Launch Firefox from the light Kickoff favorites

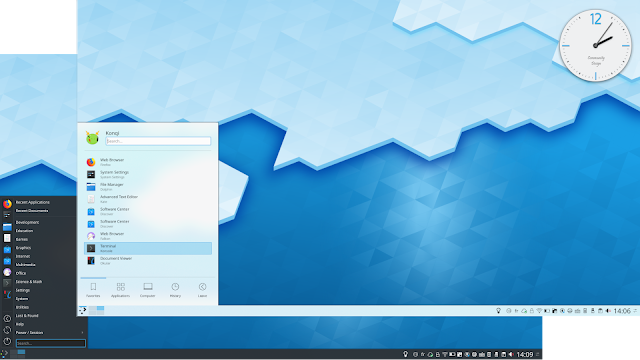click(x=148, y=162)
